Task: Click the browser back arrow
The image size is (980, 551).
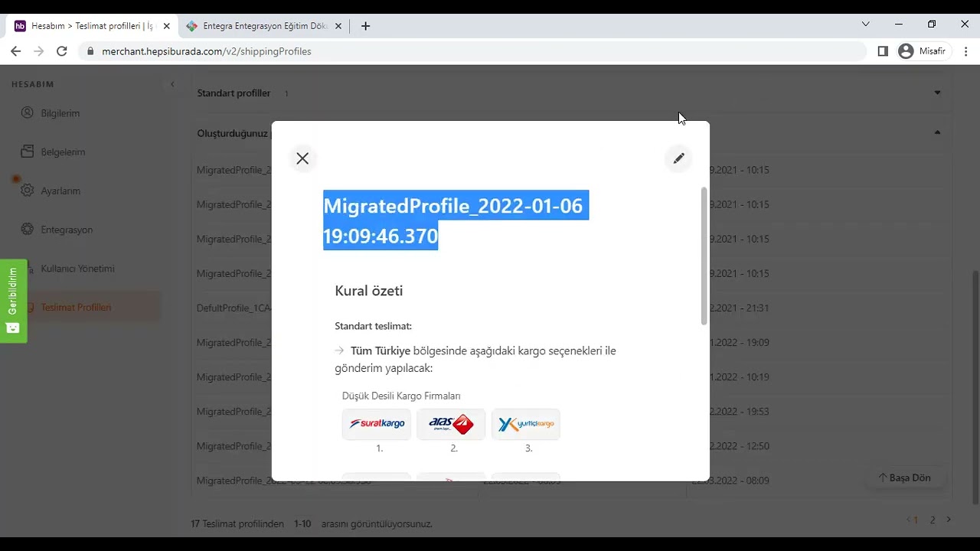Action: pyautogui.click(x=16, y=51)
